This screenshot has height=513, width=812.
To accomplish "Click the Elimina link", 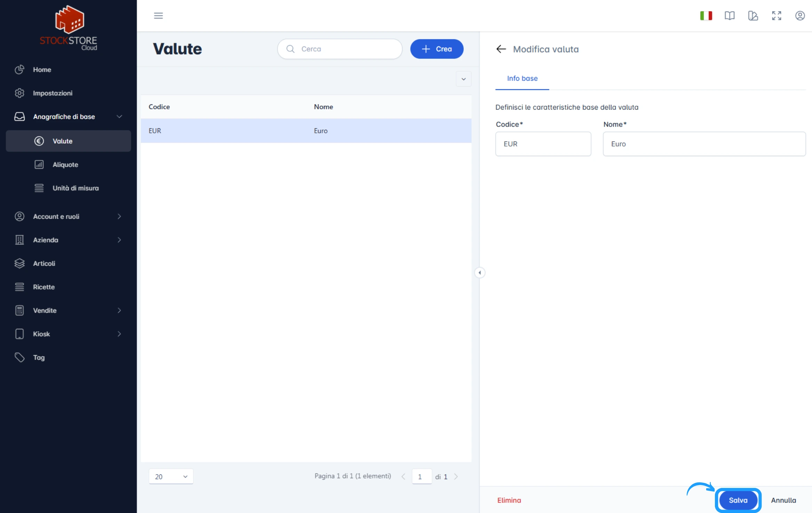I will coord(509,500).
